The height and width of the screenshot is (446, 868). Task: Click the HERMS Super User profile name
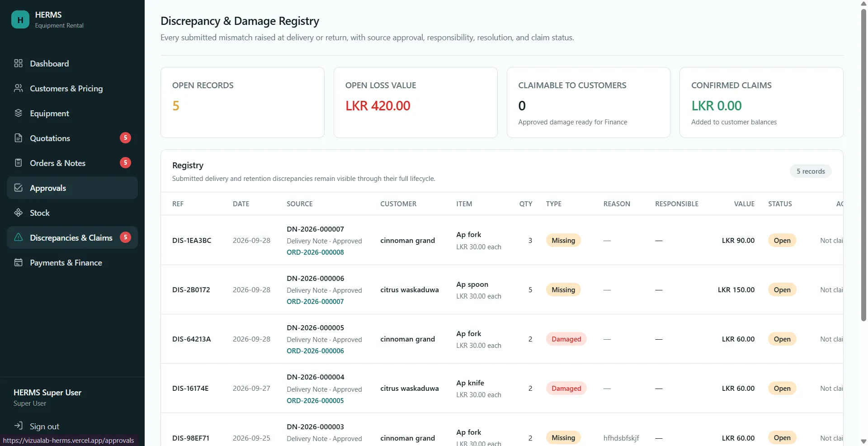[47, 393]
